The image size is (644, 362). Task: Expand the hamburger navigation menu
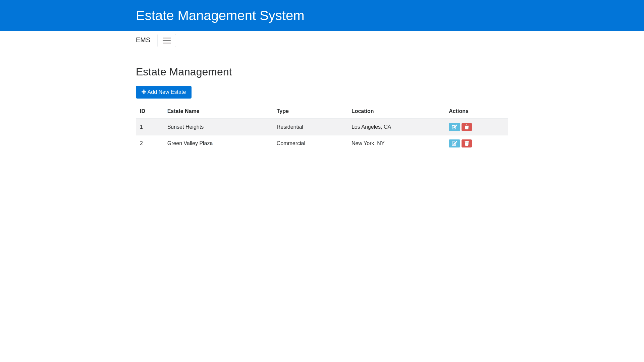pos(166,41)
